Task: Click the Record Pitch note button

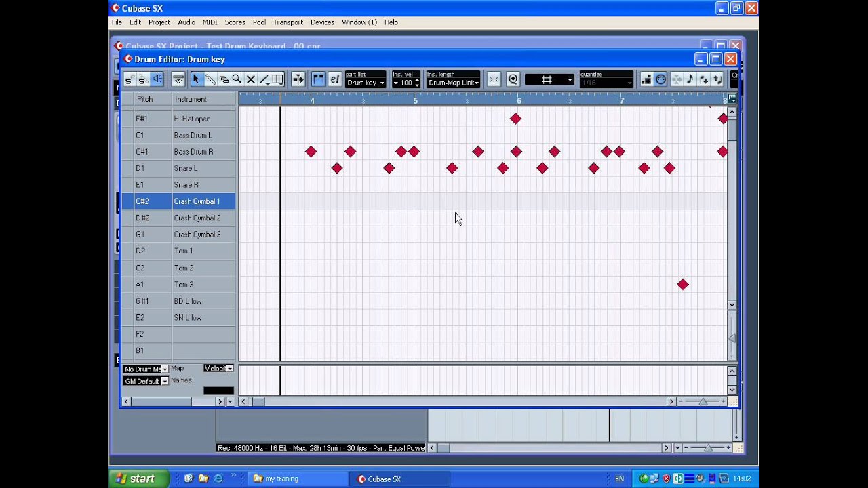Action: 690,80
